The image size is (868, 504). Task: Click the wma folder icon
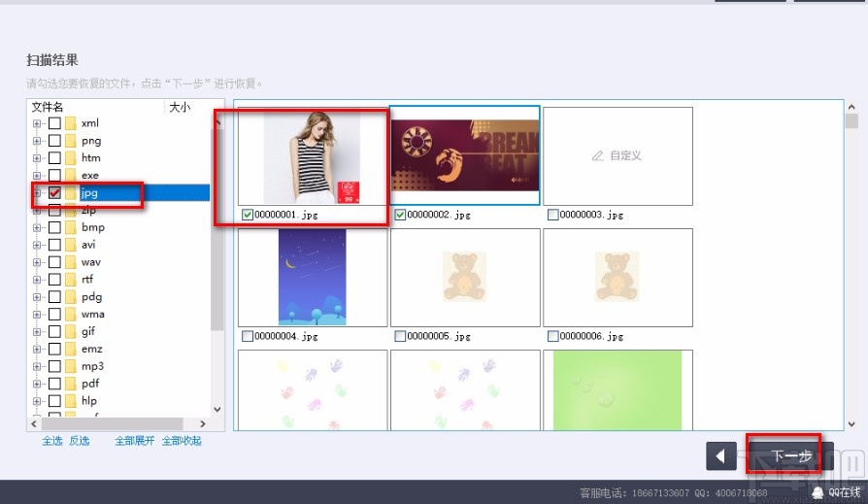tap(70, 314)
